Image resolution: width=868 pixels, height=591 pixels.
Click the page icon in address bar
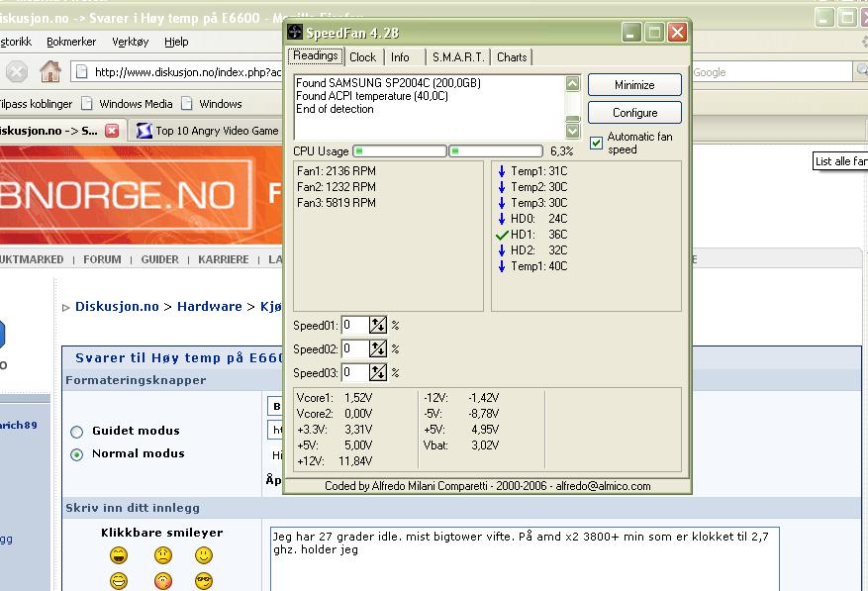81,72
